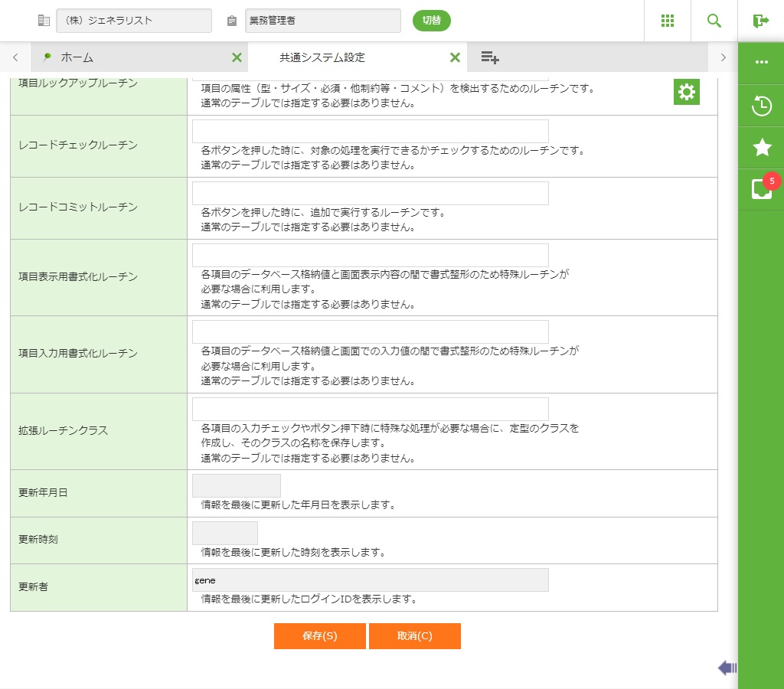Click the 切替 switch button
This screenshot has width=784, height=689.
[x=431, y=21]
